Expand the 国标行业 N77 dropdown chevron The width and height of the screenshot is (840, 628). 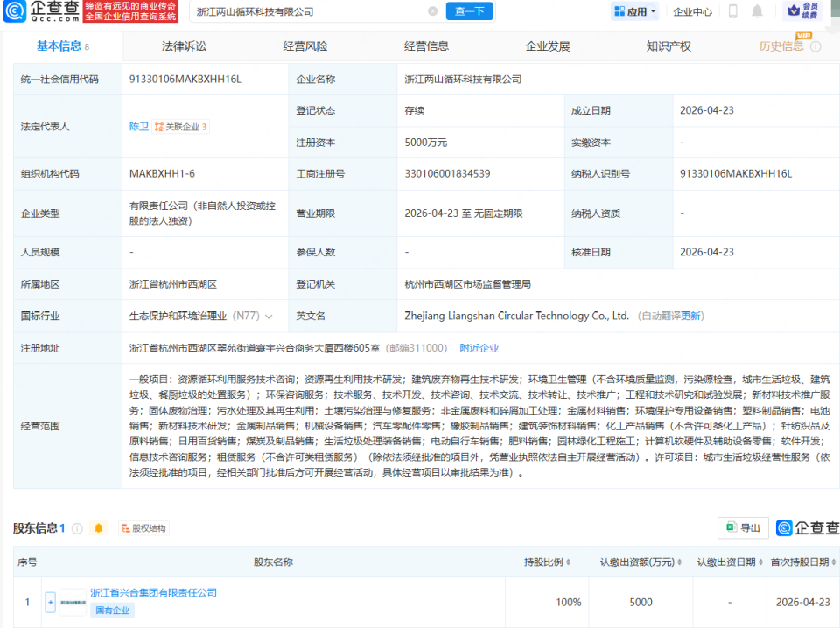click(269, 317)
